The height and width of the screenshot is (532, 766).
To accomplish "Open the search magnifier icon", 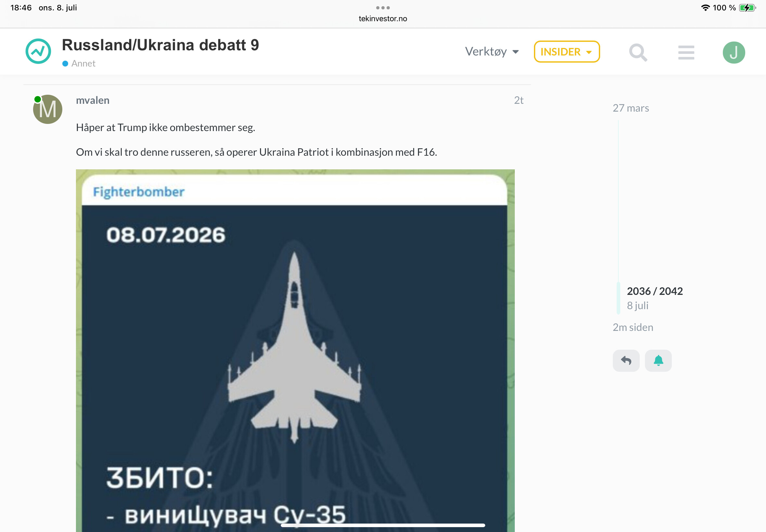I will click(x=638, y=53).
